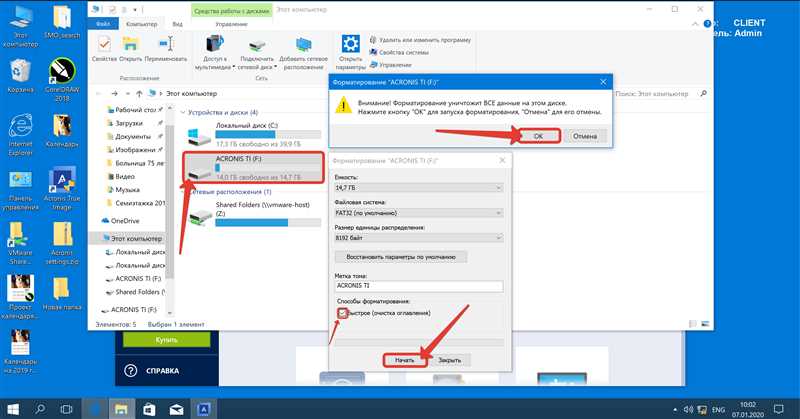Open taskbar search magnifier
Viewport: 800px width, 419px height.
point(40,409)
